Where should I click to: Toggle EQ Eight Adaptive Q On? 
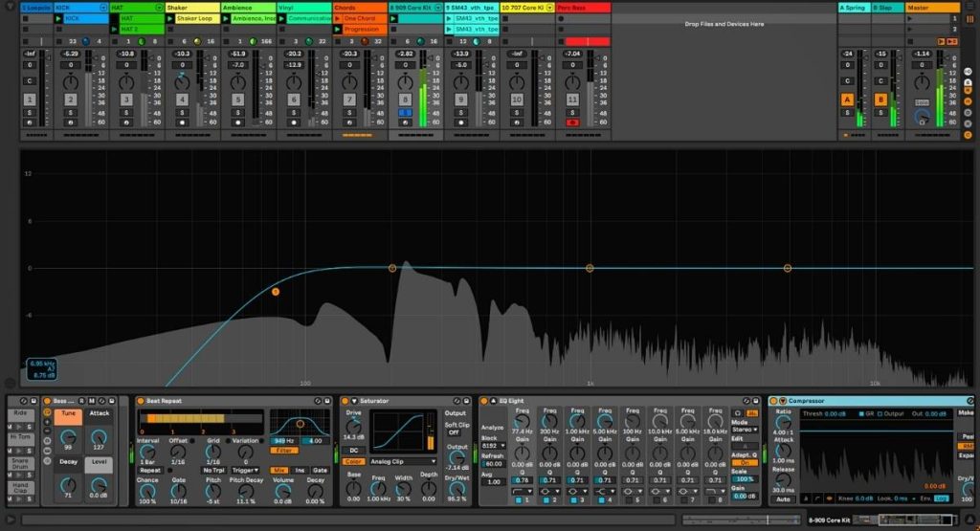coord(745,463)
